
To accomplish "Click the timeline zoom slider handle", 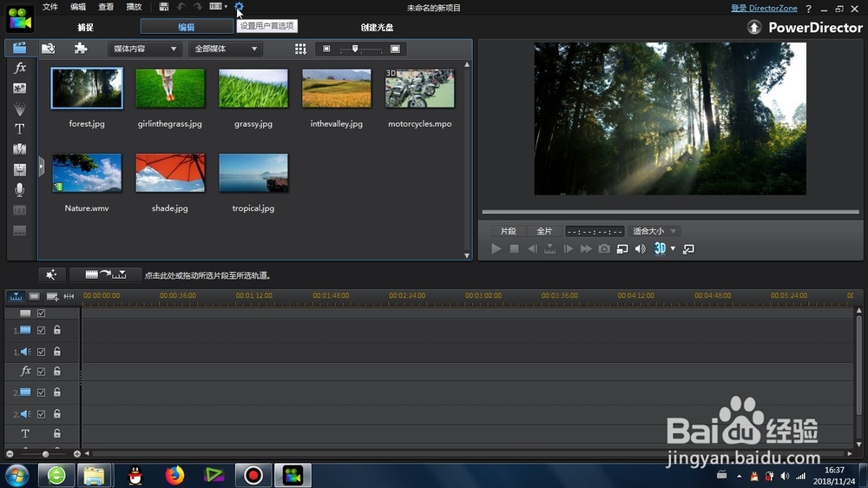I will tap(45, 454).
